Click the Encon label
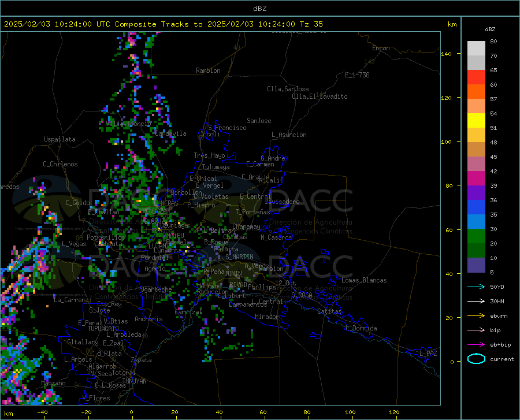This screenshot has height=420, width=520. click(x=381, y=48)
